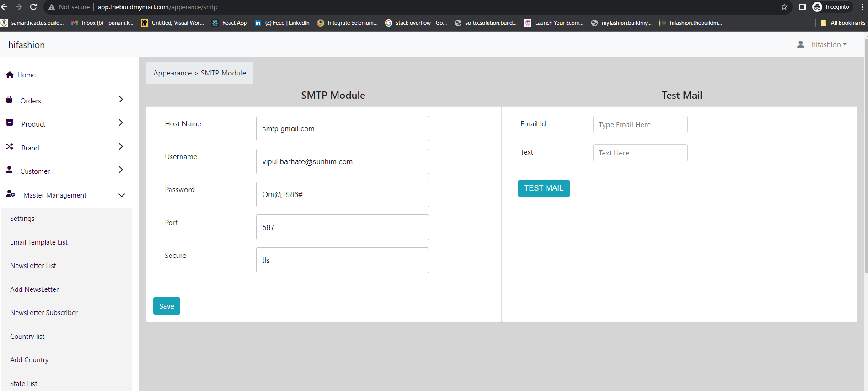Open the Untitled Visual Wor bookmark

pyautogui.click(x=172, y=23)
